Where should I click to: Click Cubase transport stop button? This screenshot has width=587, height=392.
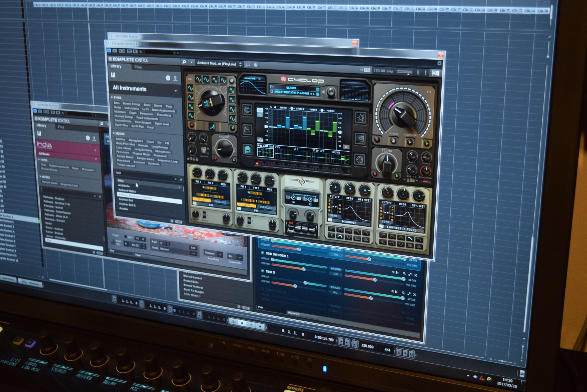pyautogui.click(x=242, y=323)
